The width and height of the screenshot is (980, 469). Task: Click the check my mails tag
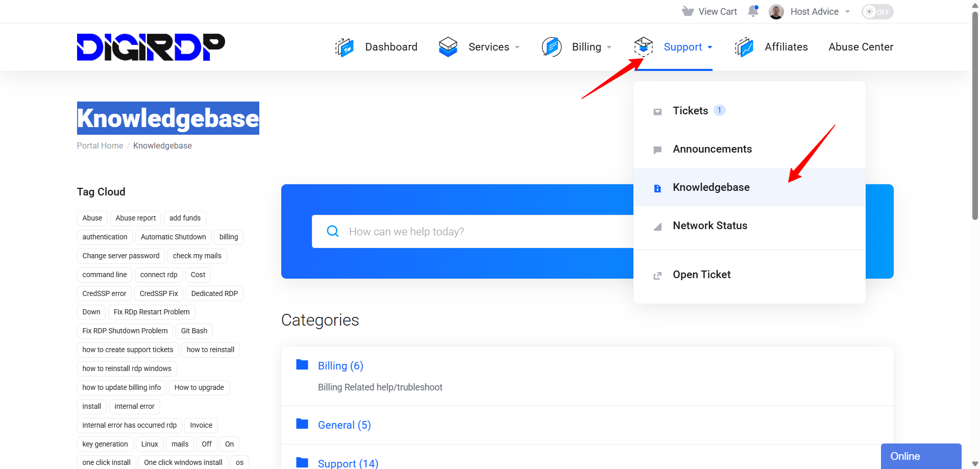click(x=197, y=256)
